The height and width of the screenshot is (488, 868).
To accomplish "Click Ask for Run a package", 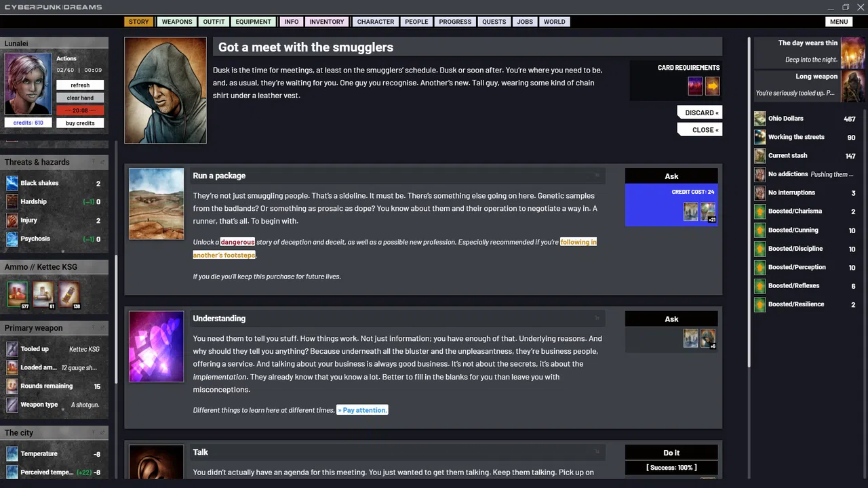I will coord(671,176).
